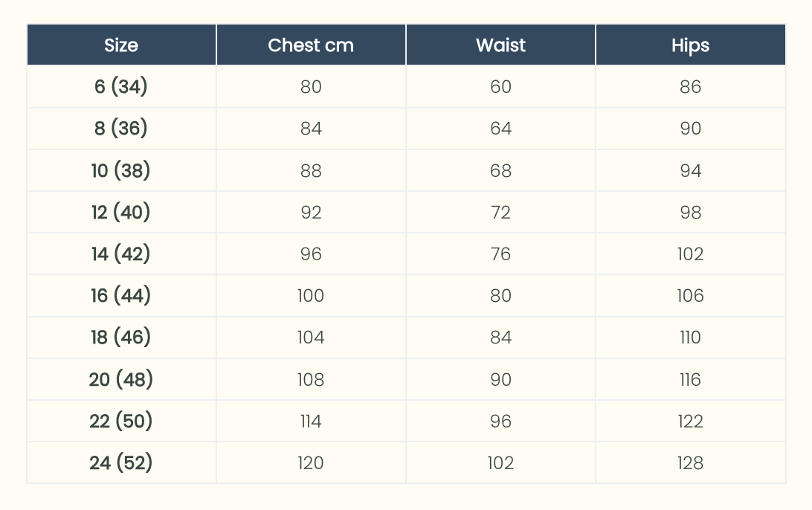Screen dimensions: 812x510
Task: Click the 10 (38) size cell
Action: [x=121, y=171]
